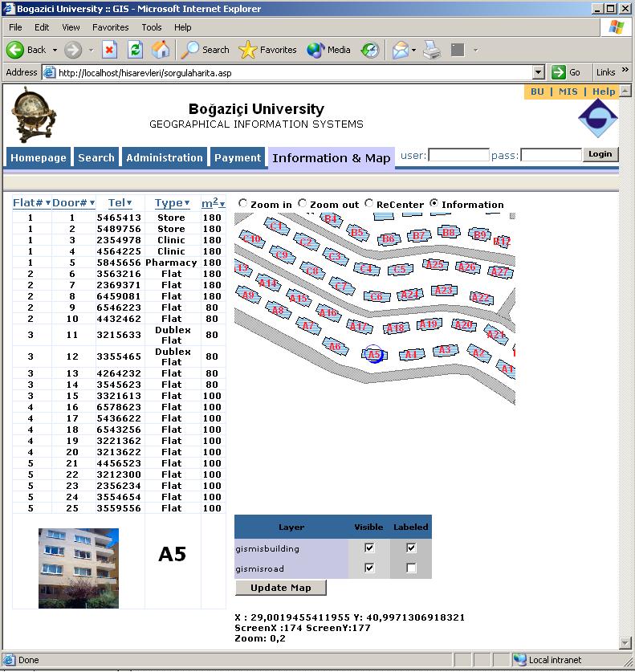This screenshot has width=635, height=672.
Task: Click building A23 on the map
Action: pyautogui.click(x=444, y=291)
